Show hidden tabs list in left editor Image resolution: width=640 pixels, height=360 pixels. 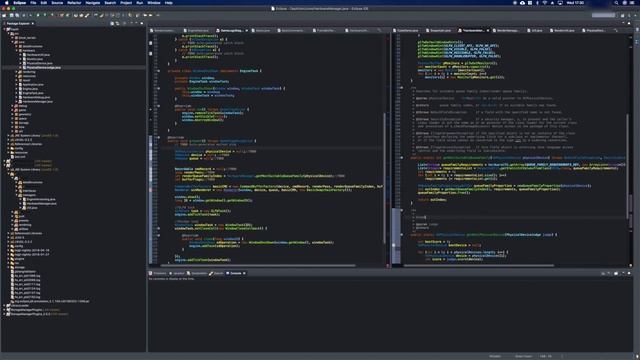(380, 30)
